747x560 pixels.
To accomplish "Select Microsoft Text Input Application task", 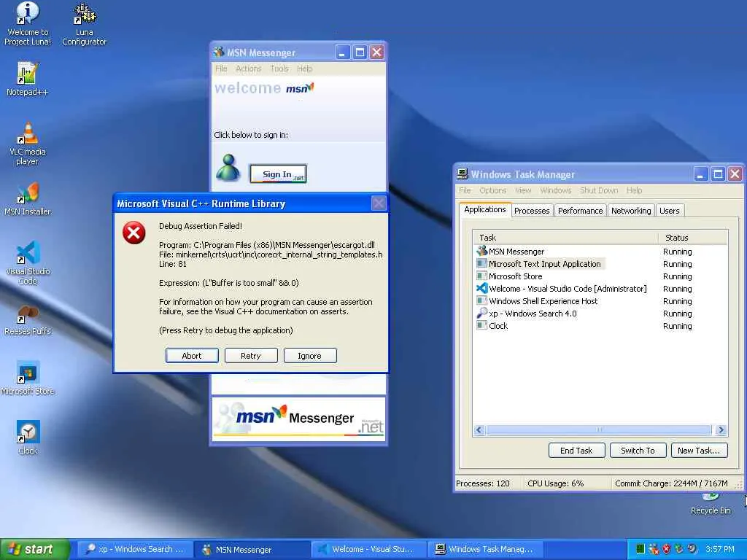I will [601, 264].
